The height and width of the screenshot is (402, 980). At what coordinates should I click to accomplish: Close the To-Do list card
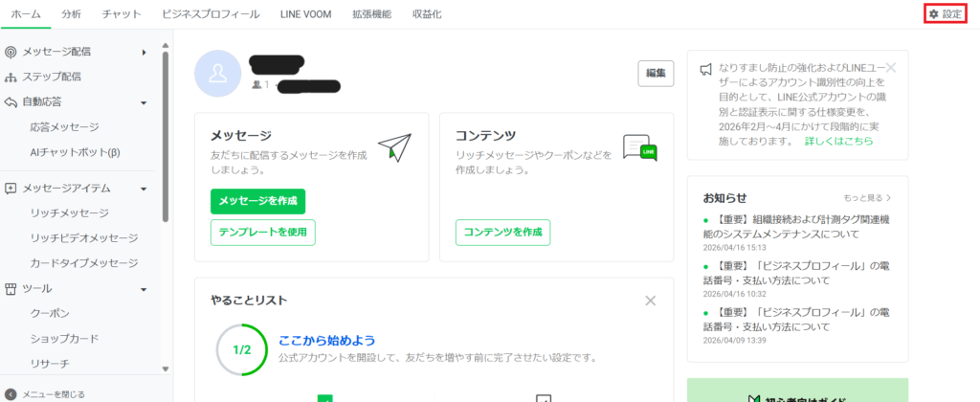pyautogui.click(x=651, y=301)
